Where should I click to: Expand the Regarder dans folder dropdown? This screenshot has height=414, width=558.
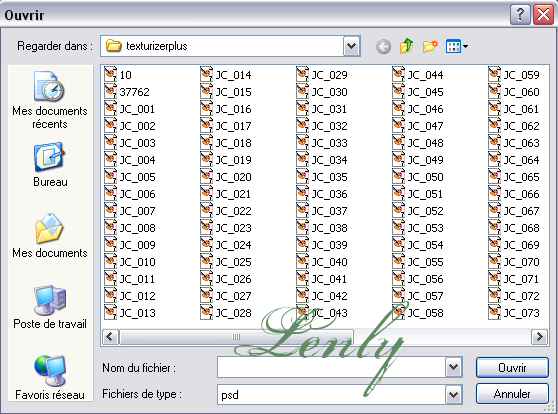pyautogui.click(x=351, y=46)
